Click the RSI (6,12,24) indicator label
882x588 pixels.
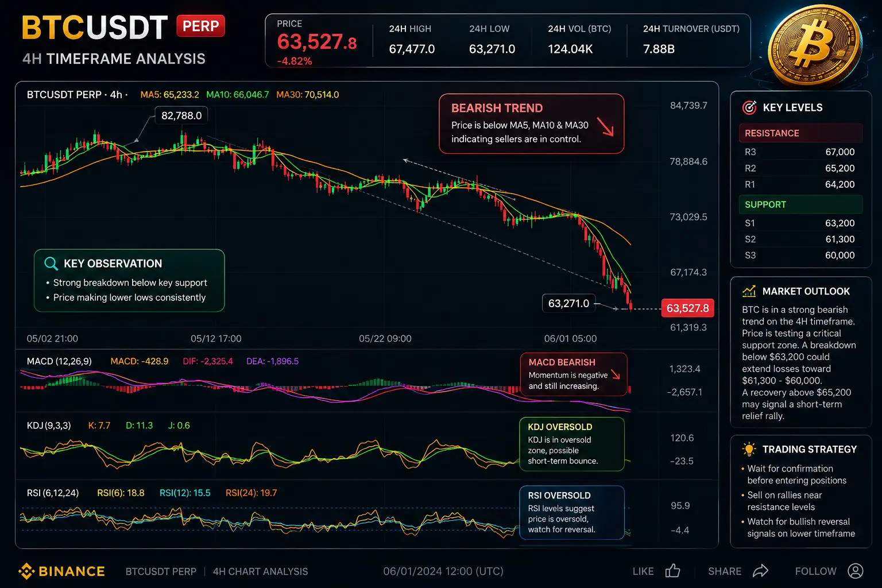pos(53,493)
